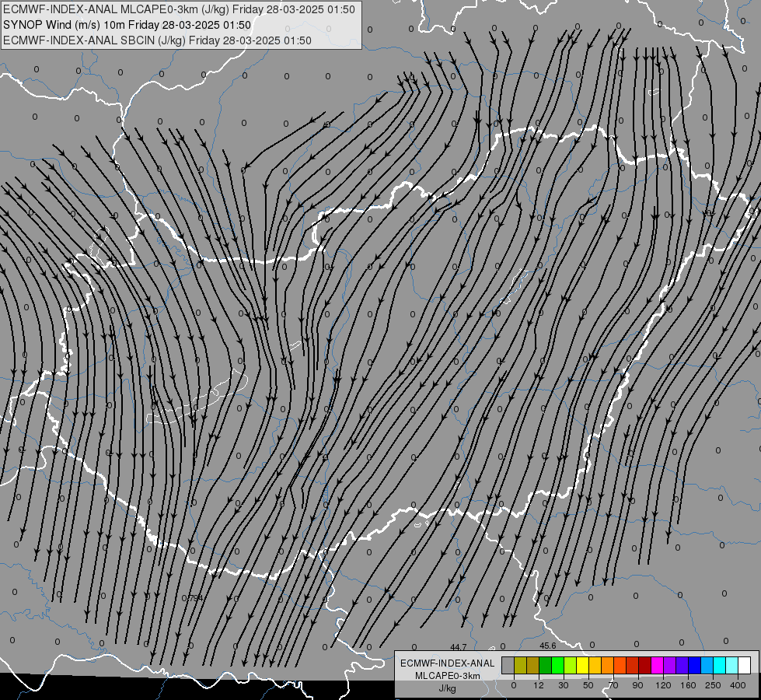Click the legend scale value 250
The width and height of the screenshot is (761, 700).
(713, 685)
